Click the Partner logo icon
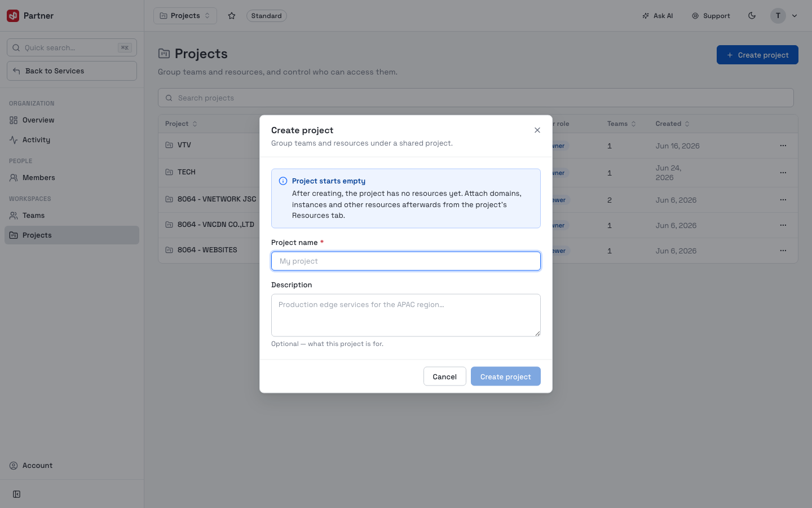The image size is (812, 508). click(x=13, y=16)
